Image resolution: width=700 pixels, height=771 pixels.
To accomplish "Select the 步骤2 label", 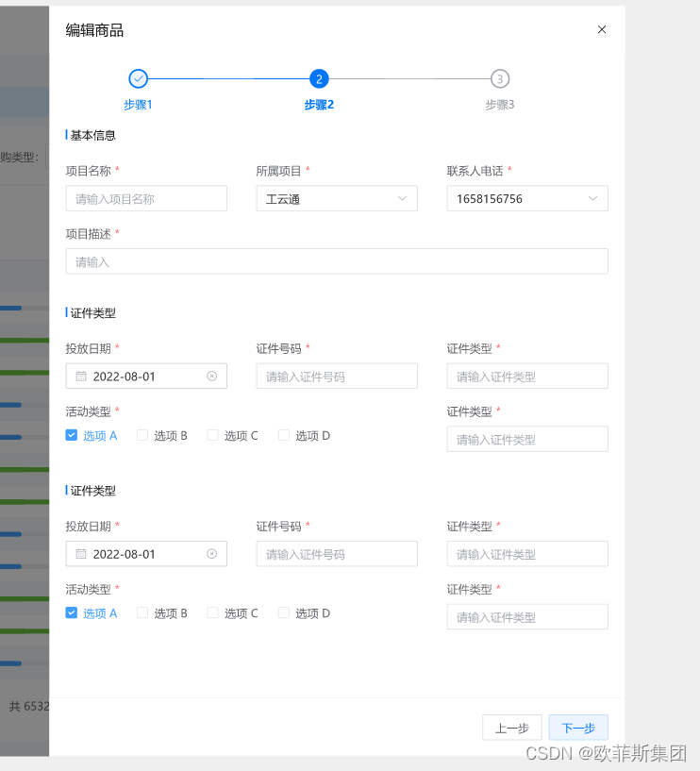I will (319, 105).
